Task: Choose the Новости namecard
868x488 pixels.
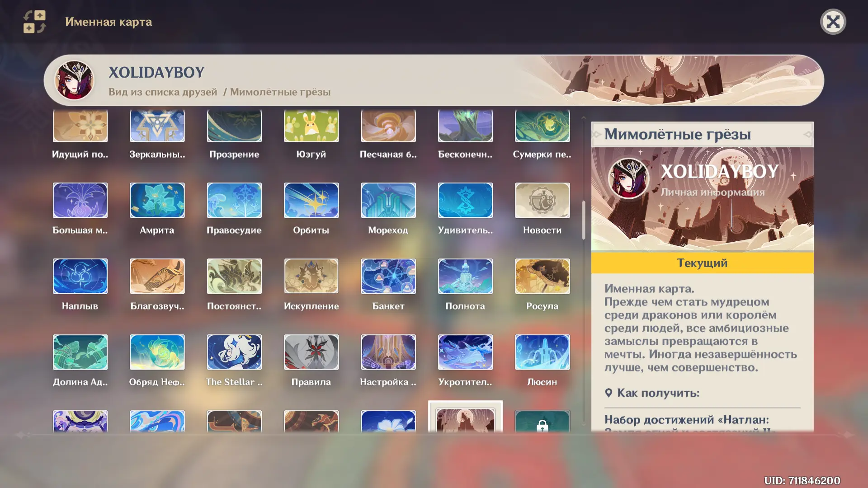Action: pyautogui.click(x=542, y=200)
